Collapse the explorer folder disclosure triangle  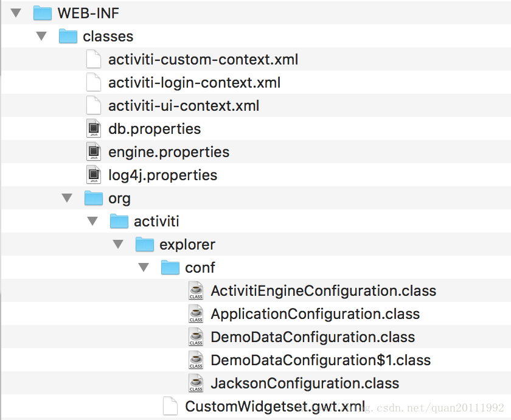click(x=118, y=244)
